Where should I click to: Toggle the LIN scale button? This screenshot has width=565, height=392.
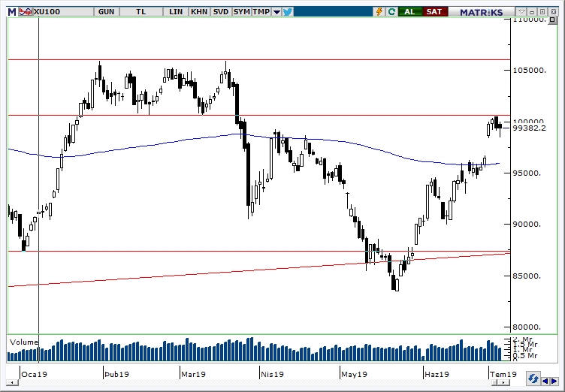tap(176, 12)
